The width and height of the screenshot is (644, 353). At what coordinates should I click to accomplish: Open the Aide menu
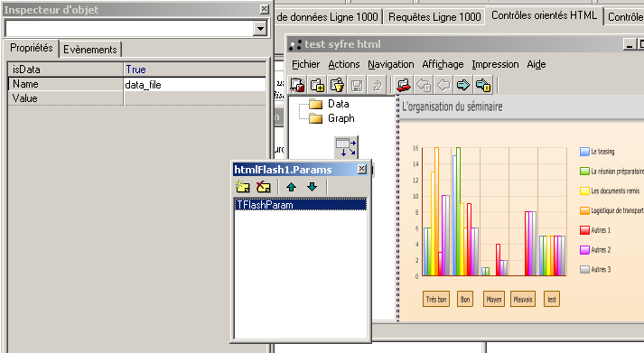pyautogui.click(x=537, y=64)
